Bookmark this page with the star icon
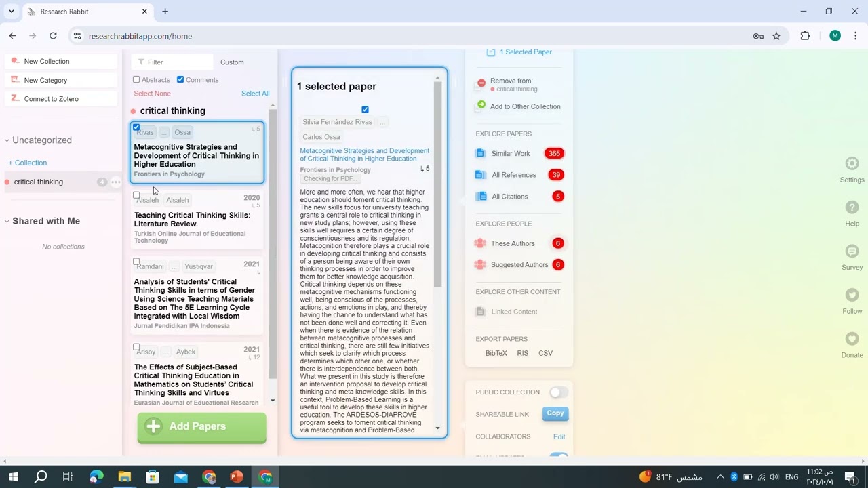Image resolution: width=868 pixels, height=488 pixels. 776,36
